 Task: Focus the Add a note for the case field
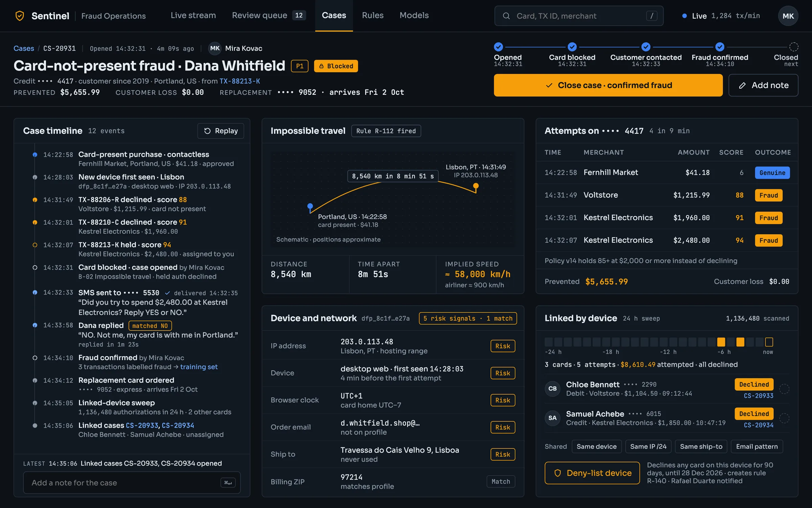pyautogui.click(x=132, y=483)
